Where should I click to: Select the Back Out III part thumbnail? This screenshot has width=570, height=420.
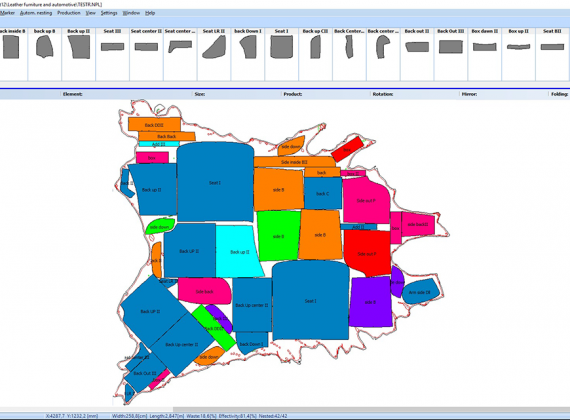pyautogui.click(x=450, y=47)
